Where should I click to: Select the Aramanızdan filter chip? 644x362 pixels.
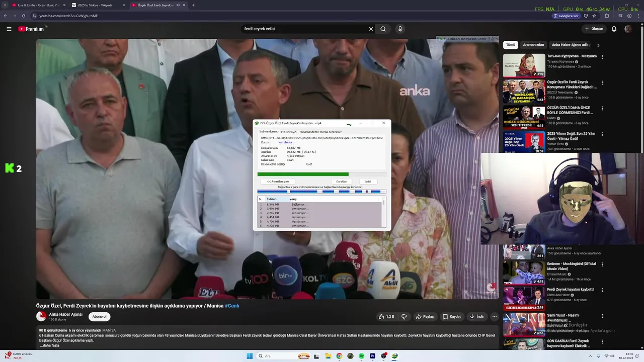533,45
